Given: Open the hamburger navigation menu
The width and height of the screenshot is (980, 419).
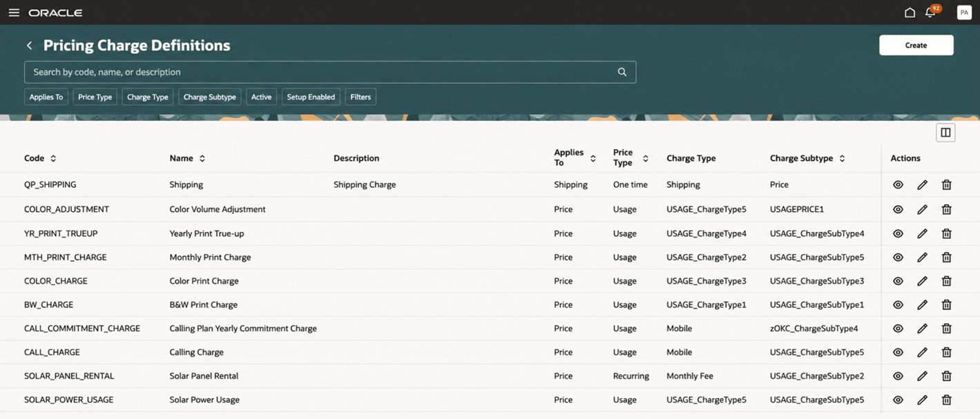Looking at the screenshot, I should 14,12.
